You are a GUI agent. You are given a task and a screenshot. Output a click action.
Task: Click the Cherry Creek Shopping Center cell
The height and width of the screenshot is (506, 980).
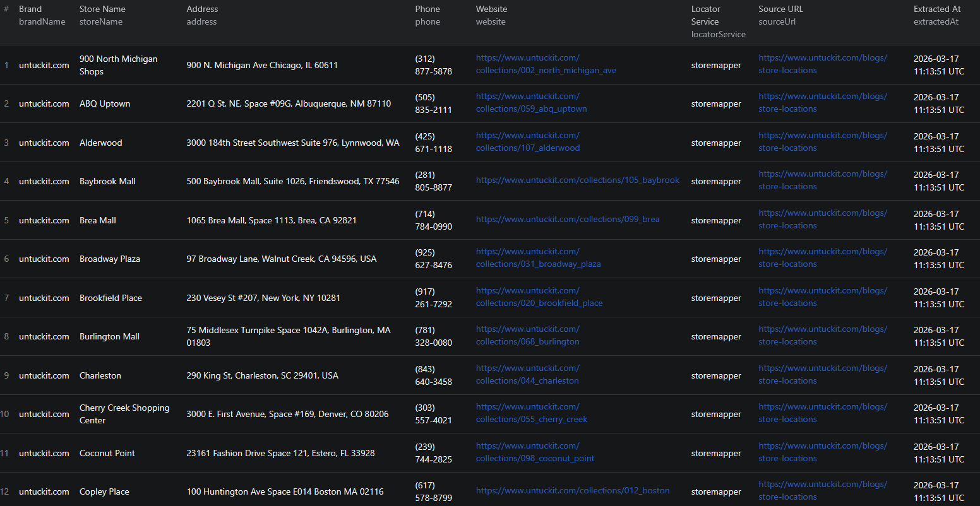(x=124, y=414)
